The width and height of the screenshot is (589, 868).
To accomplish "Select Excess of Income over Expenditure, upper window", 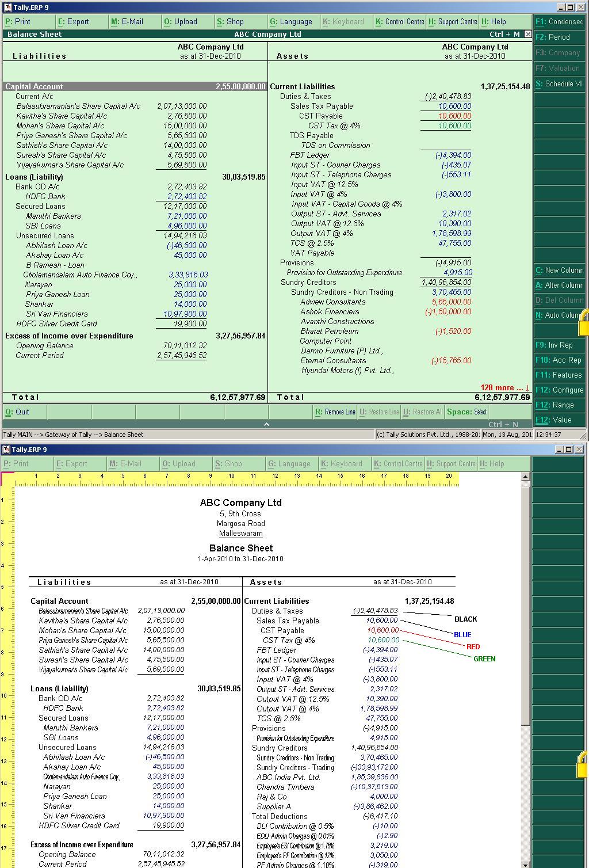I will 69,336.
